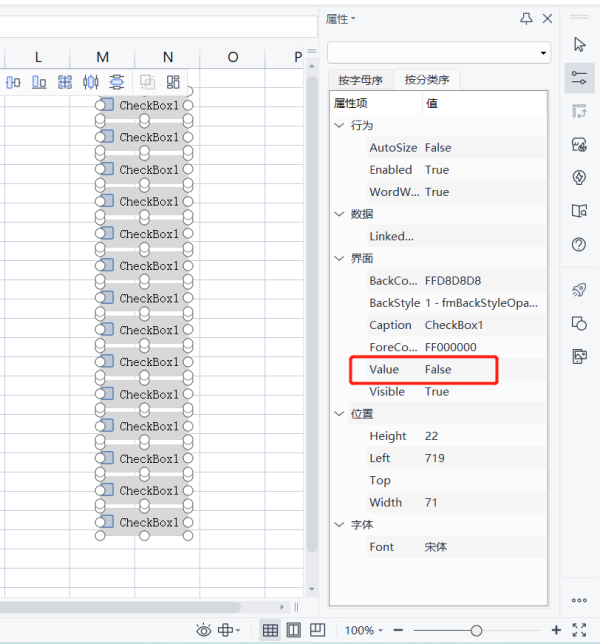Click the Value property row

coord(424,370)
